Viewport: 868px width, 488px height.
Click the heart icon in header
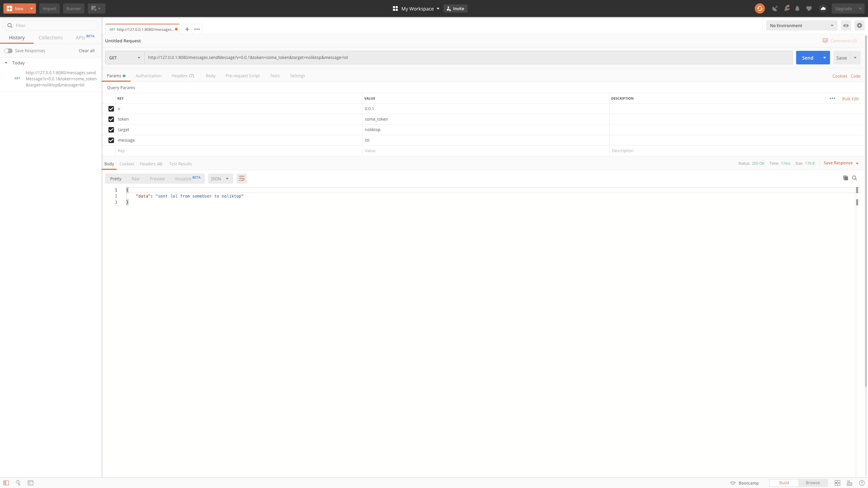809,8
